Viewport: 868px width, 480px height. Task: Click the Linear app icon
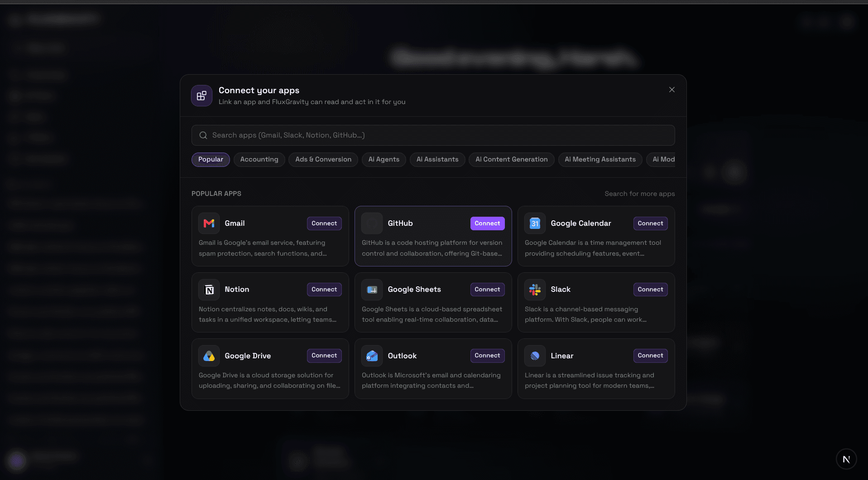(x=535, y=356)
